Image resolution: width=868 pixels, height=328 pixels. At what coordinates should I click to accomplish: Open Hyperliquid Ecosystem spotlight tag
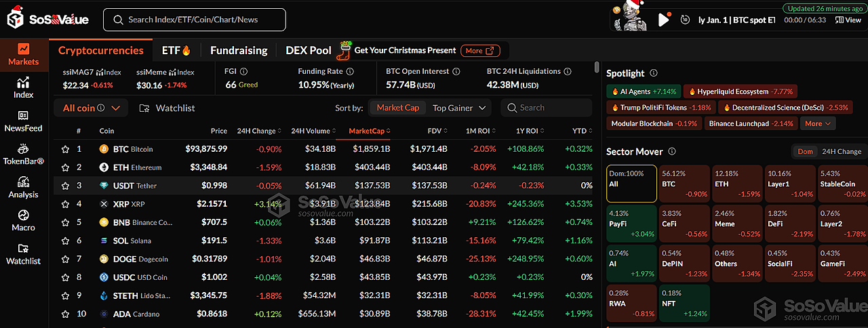click(741, 91)
